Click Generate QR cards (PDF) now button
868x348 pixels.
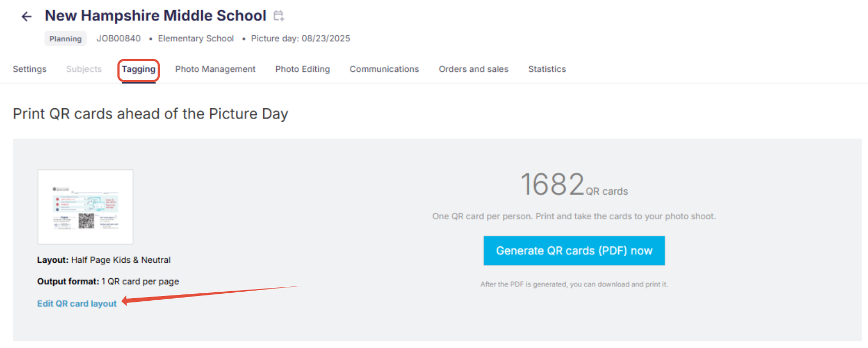click(574, 250)
